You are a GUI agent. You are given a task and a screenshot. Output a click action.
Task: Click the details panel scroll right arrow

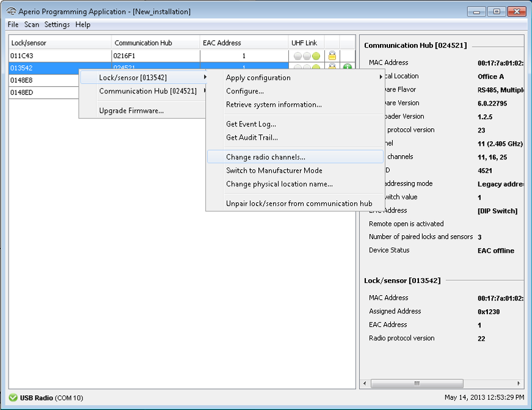519,383
